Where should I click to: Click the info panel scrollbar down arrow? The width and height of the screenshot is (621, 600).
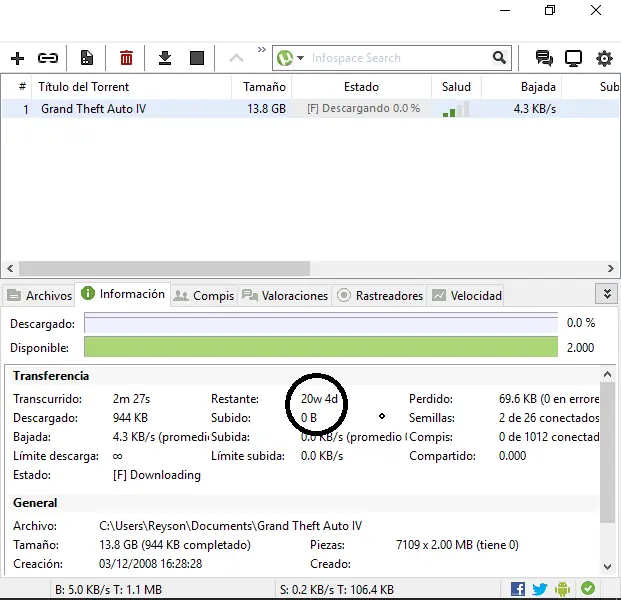pos(607,567)
